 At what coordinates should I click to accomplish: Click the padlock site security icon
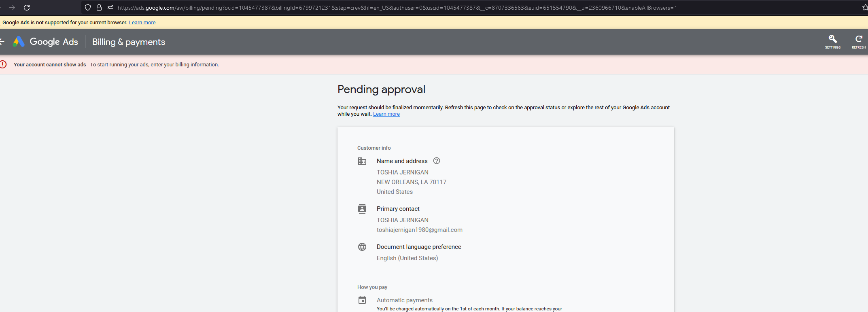(x=99, y=7)
